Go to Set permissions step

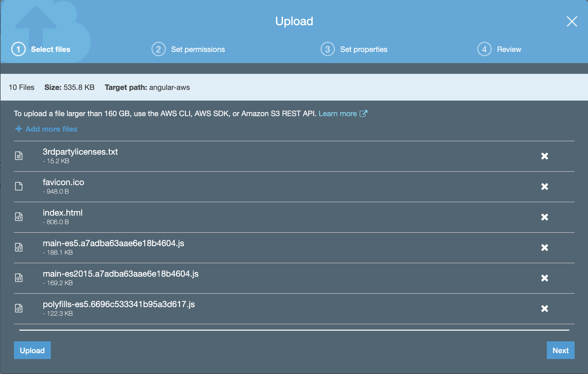click(x=188, y=49)
